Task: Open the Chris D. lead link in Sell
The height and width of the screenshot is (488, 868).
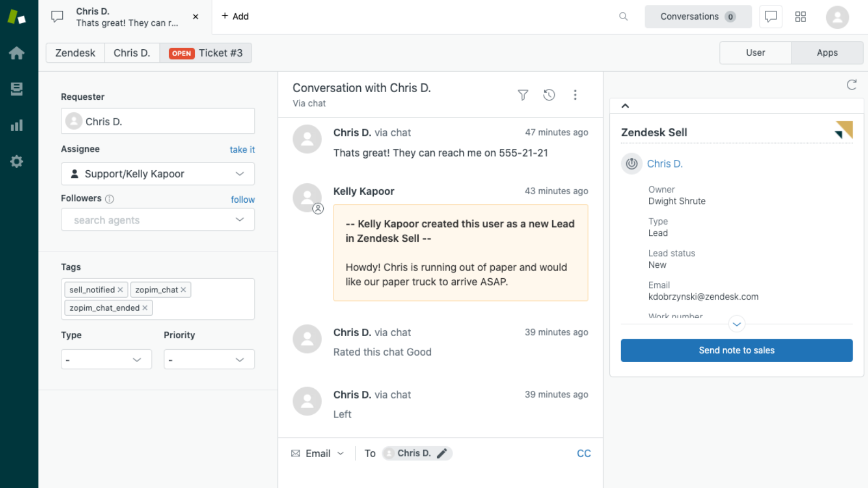Action: point(665,164)
